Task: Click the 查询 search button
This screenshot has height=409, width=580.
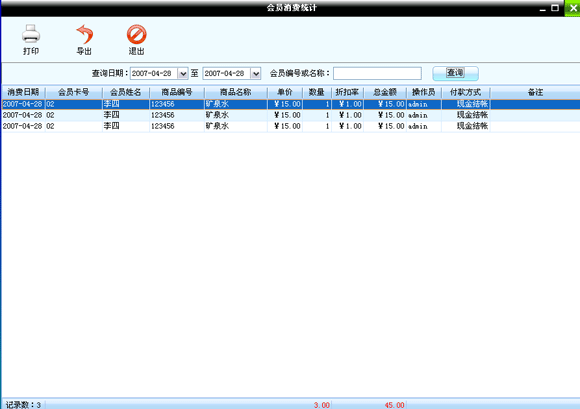Action: [455, 73]
